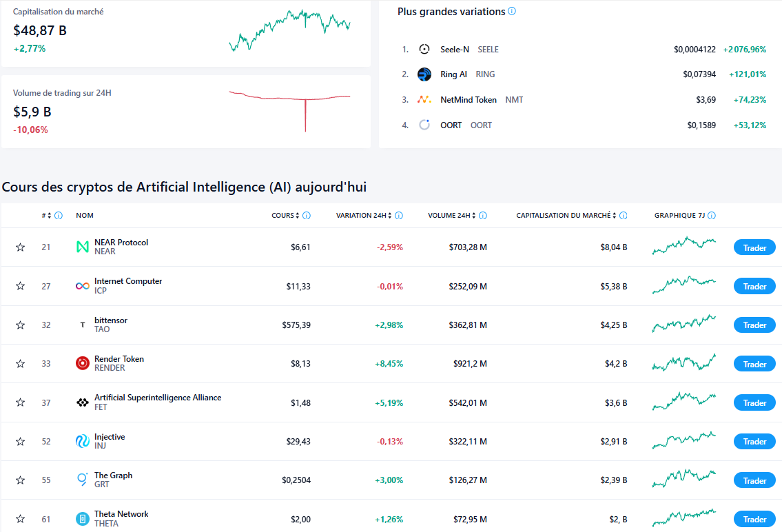
Task: Open info icon beside Plus grandes variations
Action: [x=512, y=11]
